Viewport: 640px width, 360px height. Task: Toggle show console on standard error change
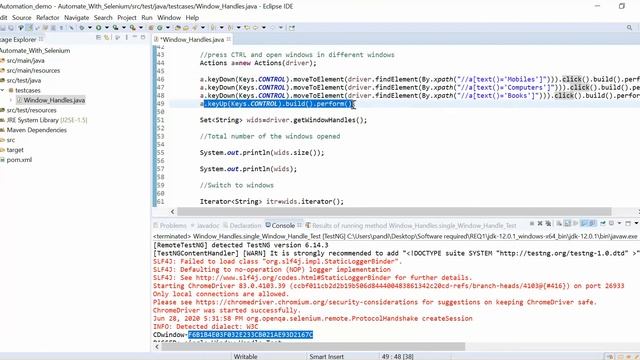tap(592, 223)
